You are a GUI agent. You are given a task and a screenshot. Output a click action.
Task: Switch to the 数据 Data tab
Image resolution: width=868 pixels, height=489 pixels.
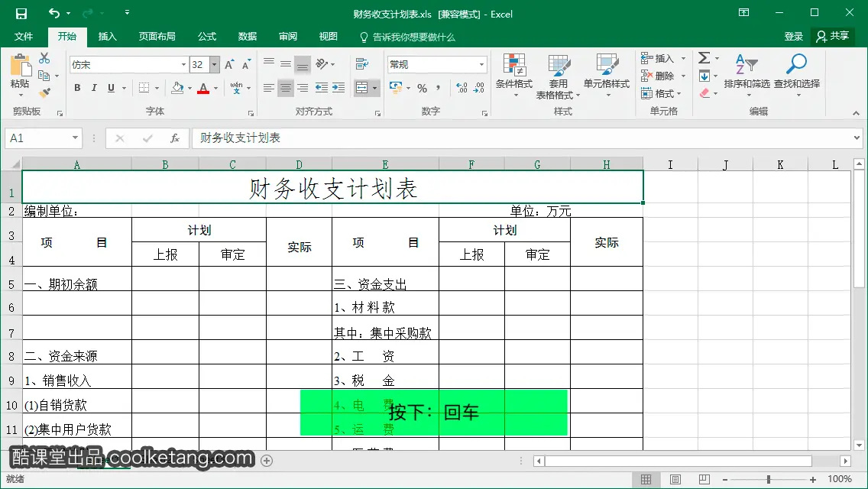(x=248, y=37)
